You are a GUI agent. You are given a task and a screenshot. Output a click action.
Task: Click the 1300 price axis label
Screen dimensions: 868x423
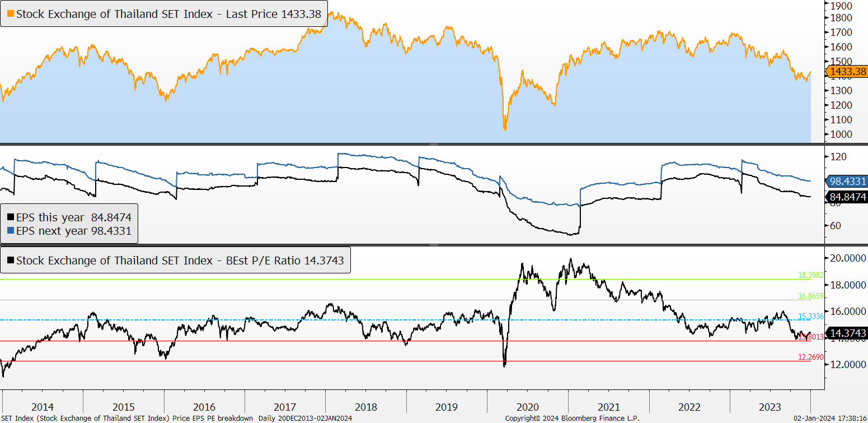(x=842, y=91)
